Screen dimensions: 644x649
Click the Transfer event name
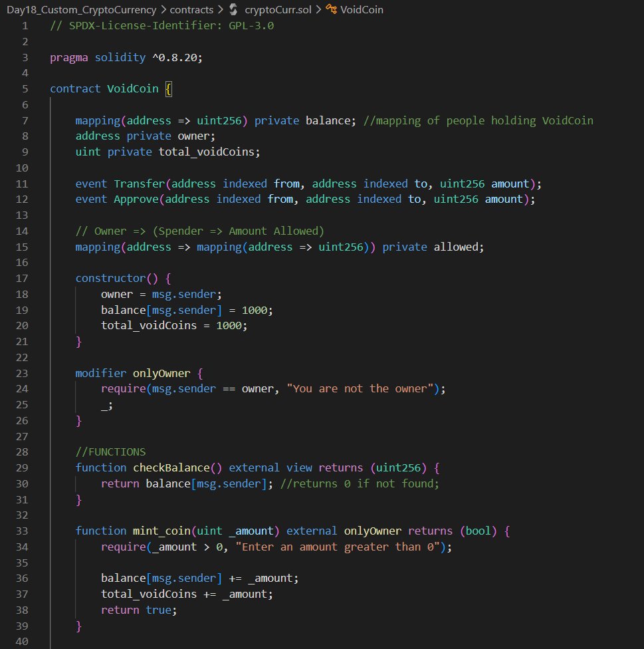(x=140, y=184)
